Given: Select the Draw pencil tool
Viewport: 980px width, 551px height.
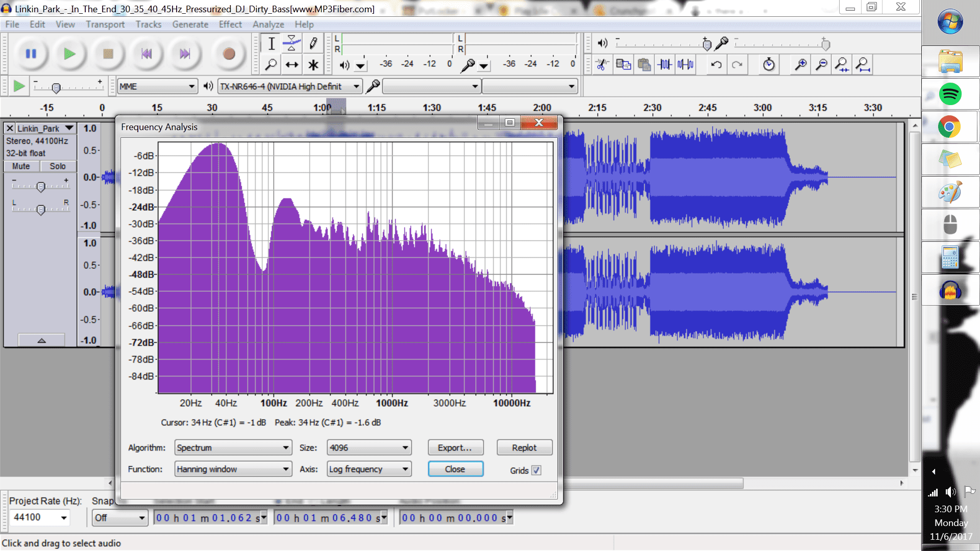Looking at the screenshot, I should [313, 44].
